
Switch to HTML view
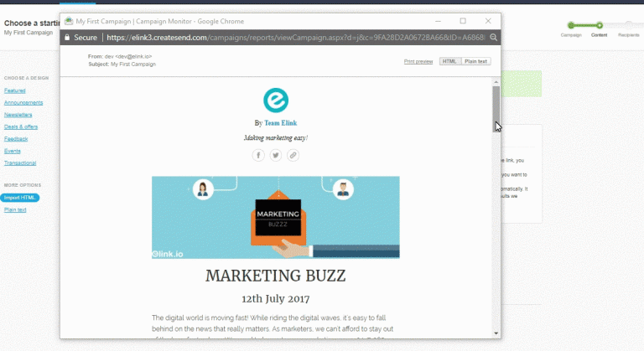(x=449, y=61)
